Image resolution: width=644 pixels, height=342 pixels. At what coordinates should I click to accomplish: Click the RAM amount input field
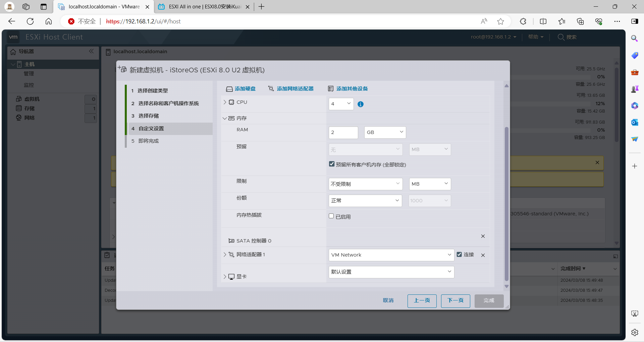click(343, 132)
